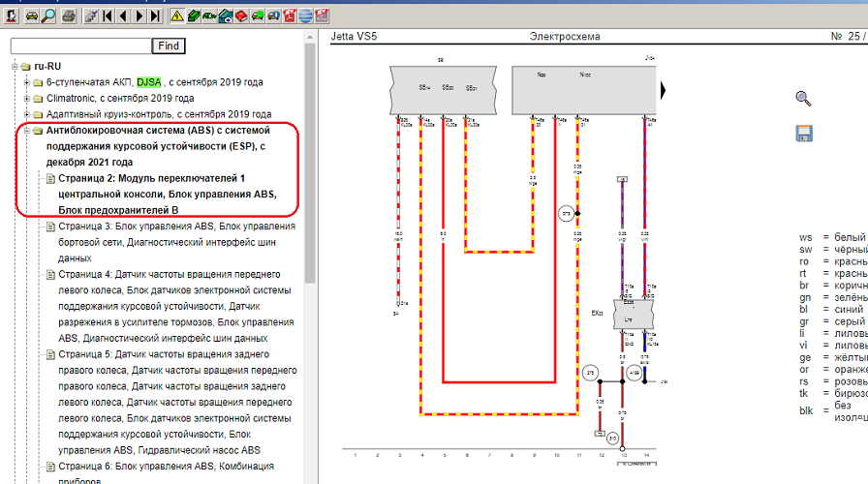
Task: Open Страница 5: Датчик частоты вращения заднего
Action: pyautogui.click(x=177, y=402)
